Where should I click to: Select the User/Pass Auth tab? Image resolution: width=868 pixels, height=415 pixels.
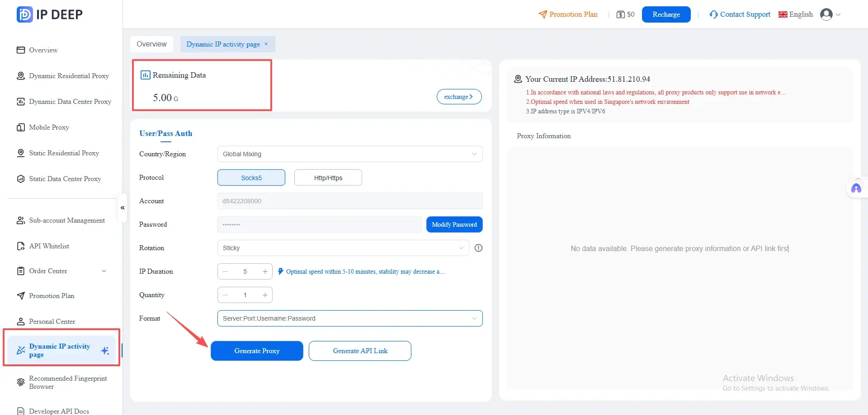click(x=166, y=134)
